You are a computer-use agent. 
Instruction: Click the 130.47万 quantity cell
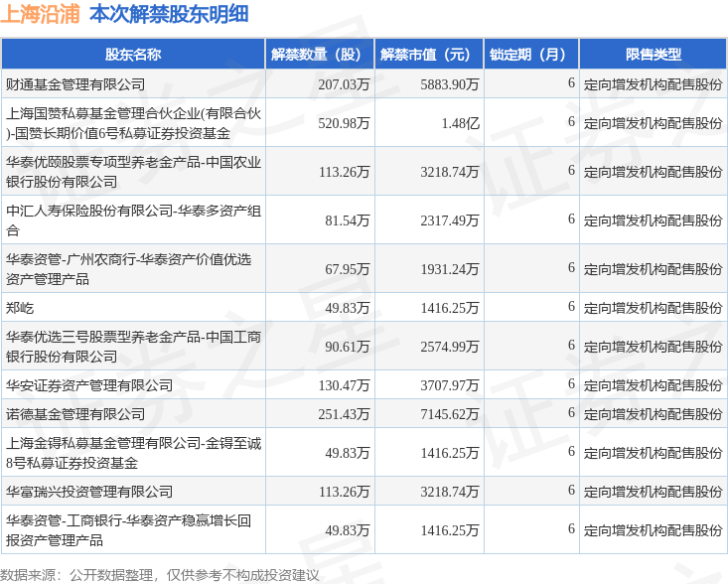pyautogui.click(x=344, y=385)
